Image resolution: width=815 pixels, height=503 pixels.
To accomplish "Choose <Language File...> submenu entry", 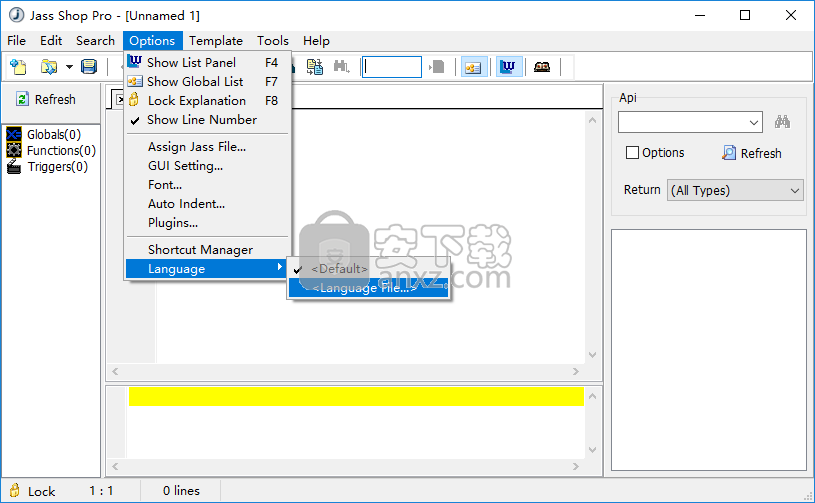I will coord(368,288).
